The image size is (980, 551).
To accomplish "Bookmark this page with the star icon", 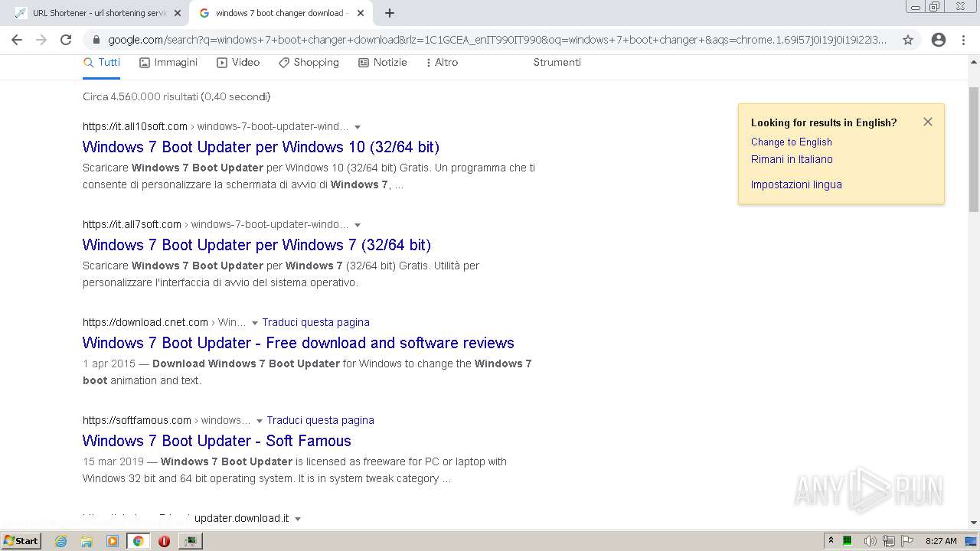I will tap(908, 40).
